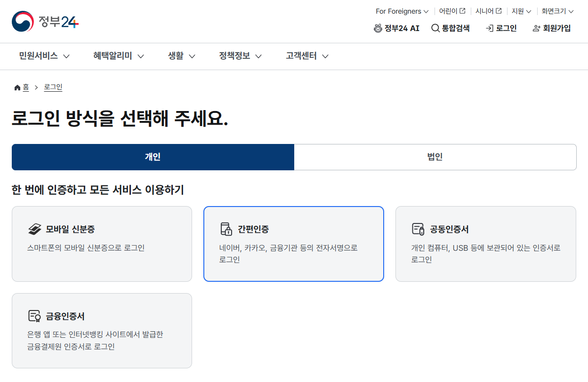Expand the For Foreigners dropdown
588x382 pixels.
(x=402, y=11)
